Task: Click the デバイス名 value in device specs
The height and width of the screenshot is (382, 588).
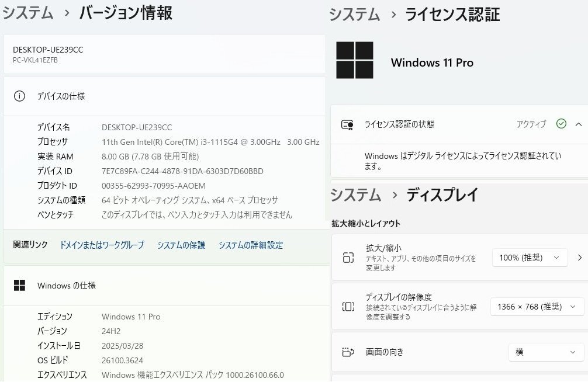Action: [x=137, y=127]
